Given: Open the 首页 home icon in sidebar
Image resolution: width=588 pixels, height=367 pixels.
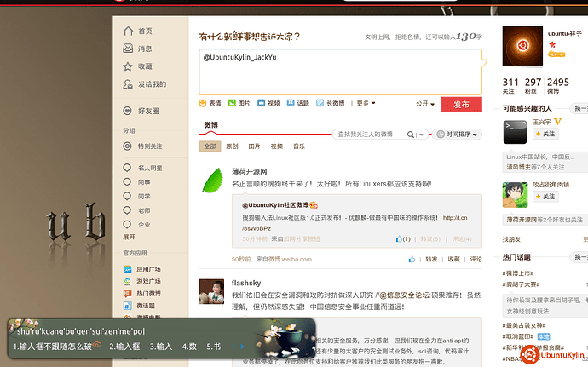Looking at the screenshot, I should click(x=128, y=31).
